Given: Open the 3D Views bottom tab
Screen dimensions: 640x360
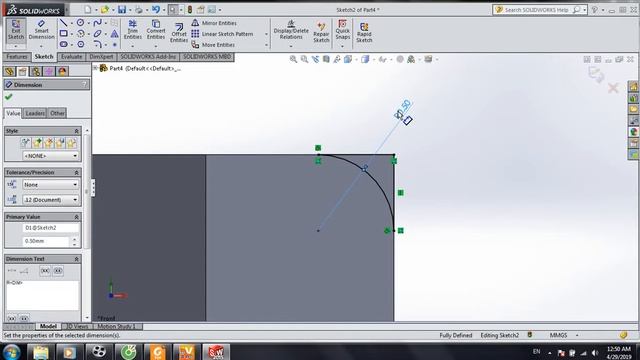Looking at the screenshot, I should coord(77,326).
